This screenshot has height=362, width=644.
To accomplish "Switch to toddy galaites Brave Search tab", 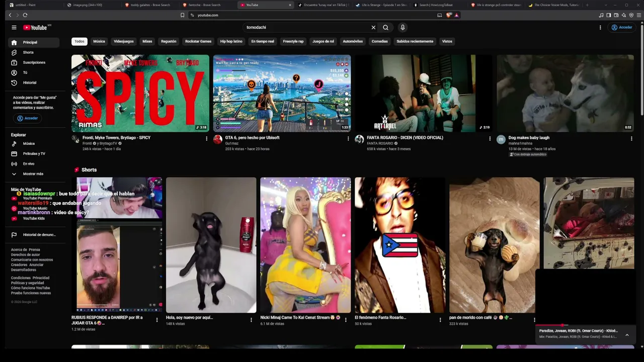I will coord(150,5).
